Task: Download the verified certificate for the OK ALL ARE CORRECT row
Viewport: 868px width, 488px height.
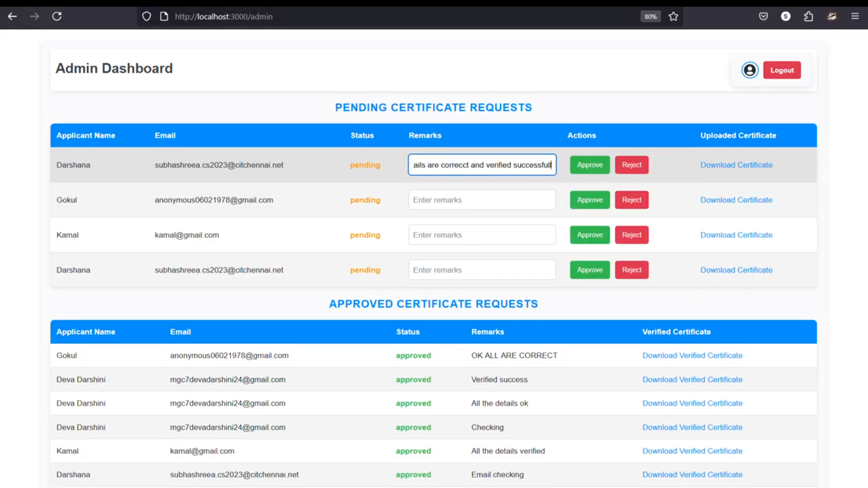Action: coord(692,355)
